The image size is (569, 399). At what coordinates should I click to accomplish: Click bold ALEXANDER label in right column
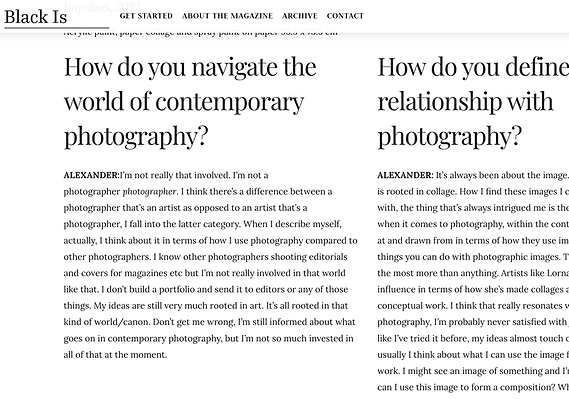pos(405,175)
